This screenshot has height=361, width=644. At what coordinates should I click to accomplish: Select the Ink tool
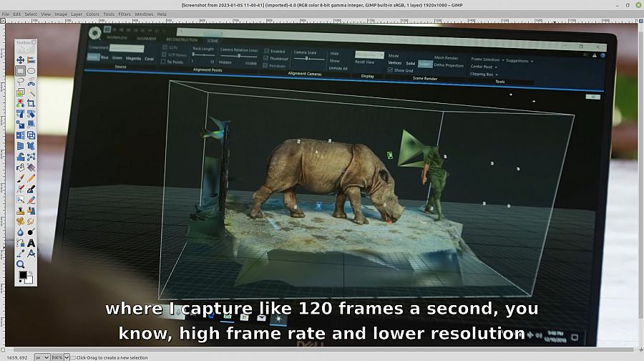(x=31, y=188)
